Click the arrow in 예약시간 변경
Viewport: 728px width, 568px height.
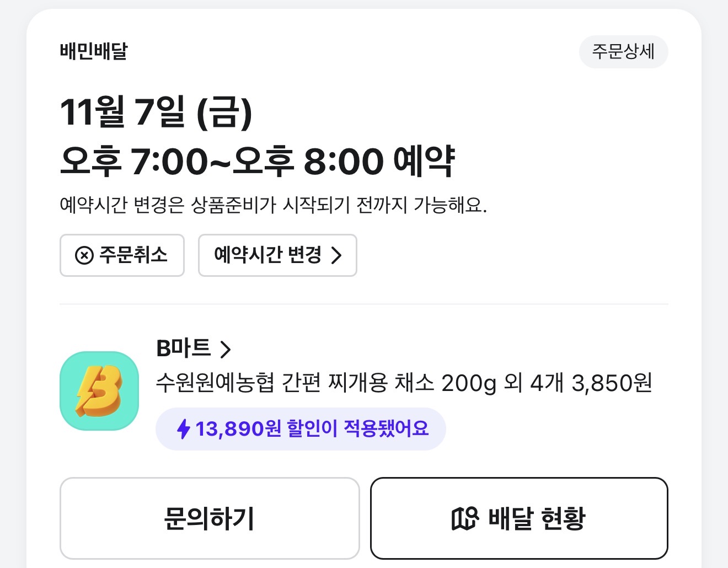(x=336, y=255)
